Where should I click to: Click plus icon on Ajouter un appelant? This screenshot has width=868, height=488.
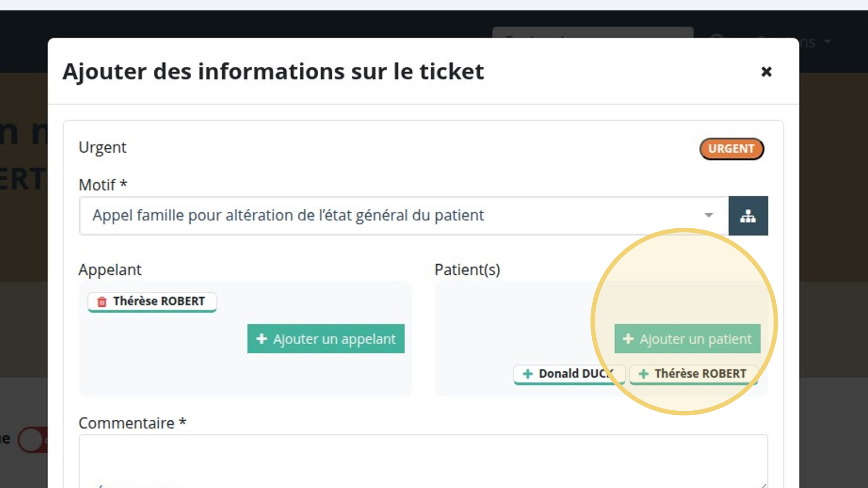coord(262,338)
